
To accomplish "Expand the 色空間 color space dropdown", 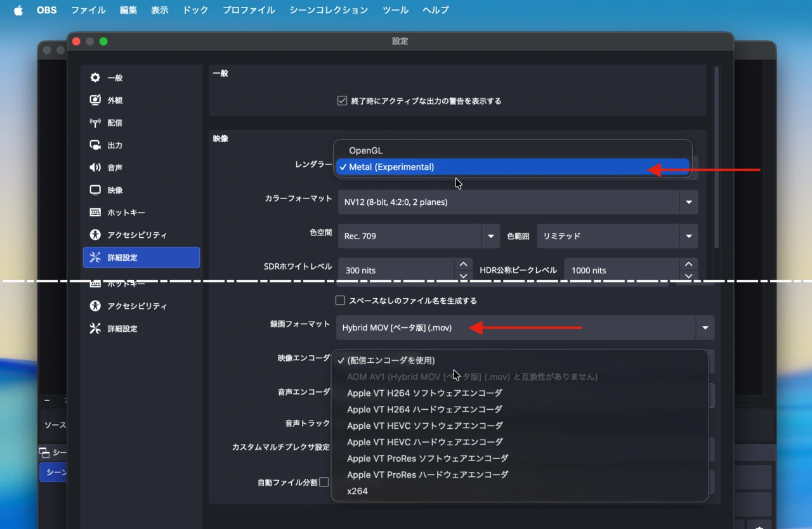I will point(489,236).
